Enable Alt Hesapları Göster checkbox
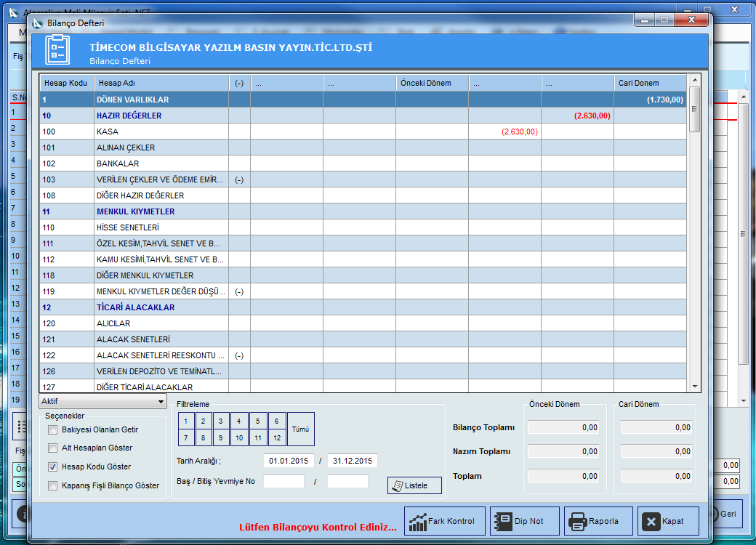 point(52,448)
